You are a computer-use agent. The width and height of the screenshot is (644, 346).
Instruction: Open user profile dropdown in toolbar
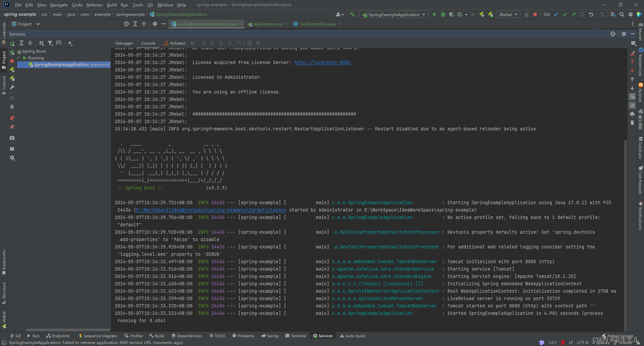[x=340, y=14]
